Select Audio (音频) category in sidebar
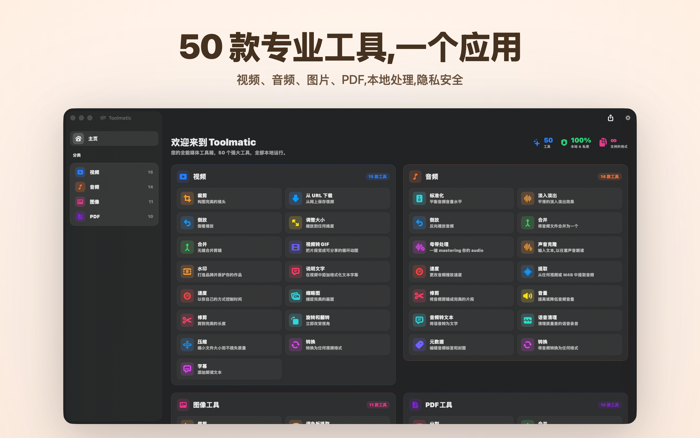The width and height of the screenshot is (700, 438). [x=114, y=187]
